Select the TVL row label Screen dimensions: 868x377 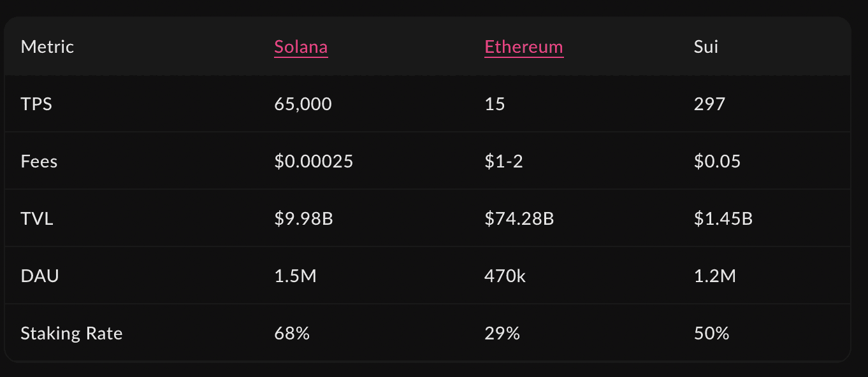coord(37,218)
